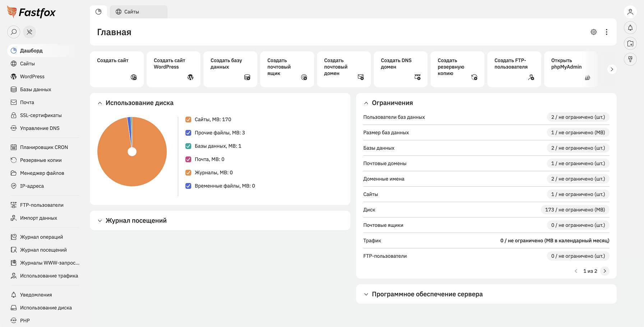Click the Fastfox logo
This screenshot has height=327, width=644.
[x=32, y=13]
